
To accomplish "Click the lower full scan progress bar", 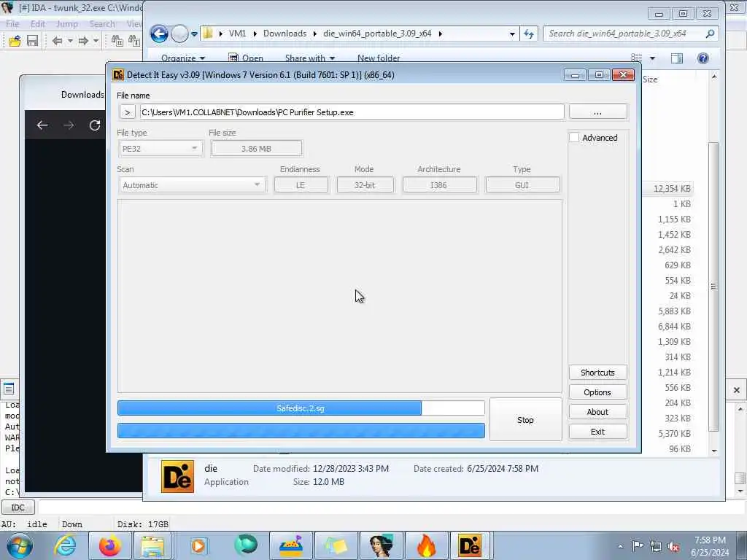I will (x=301, y=430).
